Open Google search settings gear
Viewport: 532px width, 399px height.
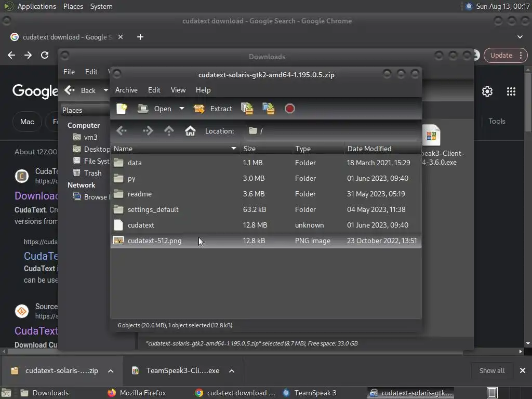(487, 91)
